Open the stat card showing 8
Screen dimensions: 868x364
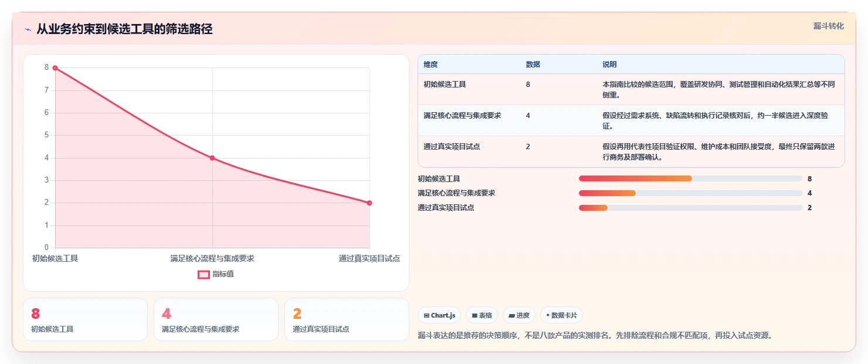(85, 319)
